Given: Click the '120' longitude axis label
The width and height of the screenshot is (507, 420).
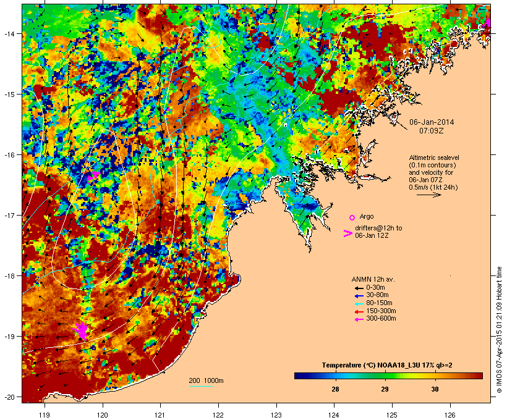Looking at the screenshot, I should pos(103,415).
